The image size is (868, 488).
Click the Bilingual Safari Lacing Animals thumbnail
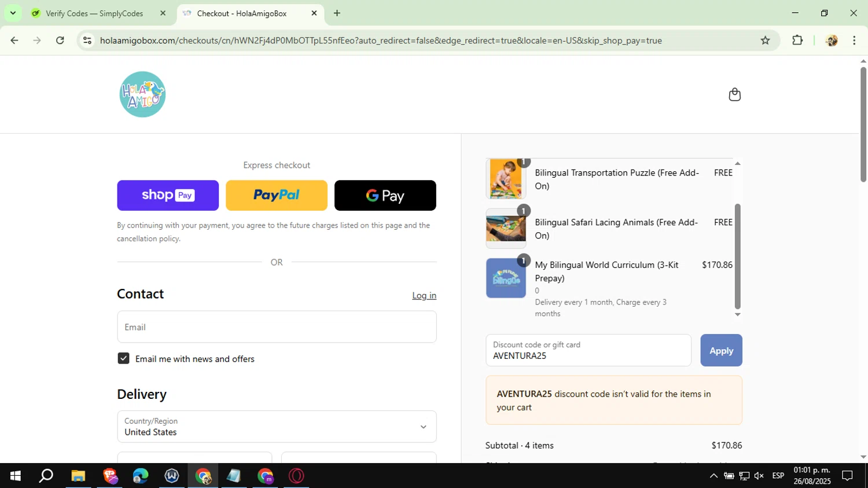pos(506,229)
